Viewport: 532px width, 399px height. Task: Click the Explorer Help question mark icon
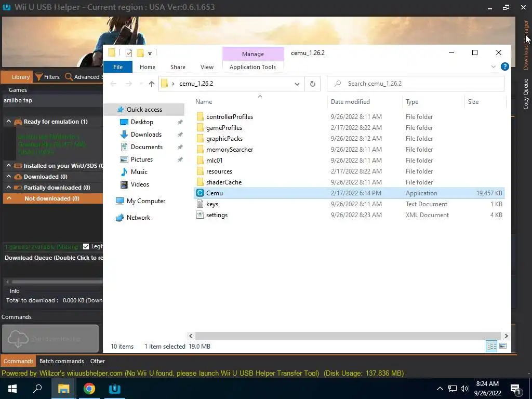tap(505, 66)
